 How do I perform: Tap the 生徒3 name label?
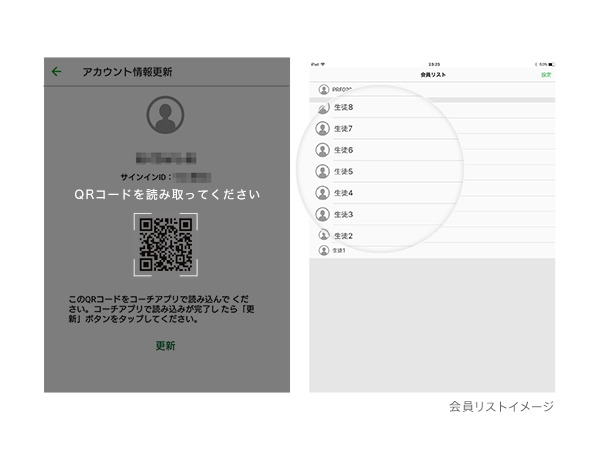343,214
